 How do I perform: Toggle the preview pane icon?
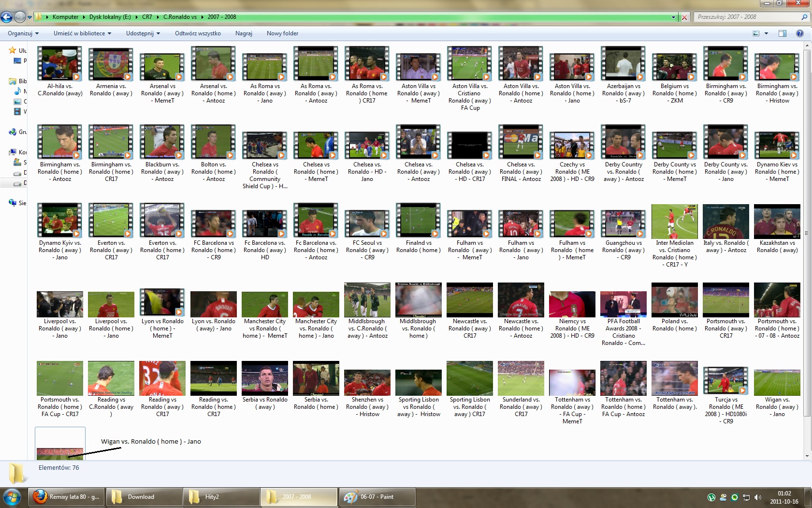(x=783, y=33)
